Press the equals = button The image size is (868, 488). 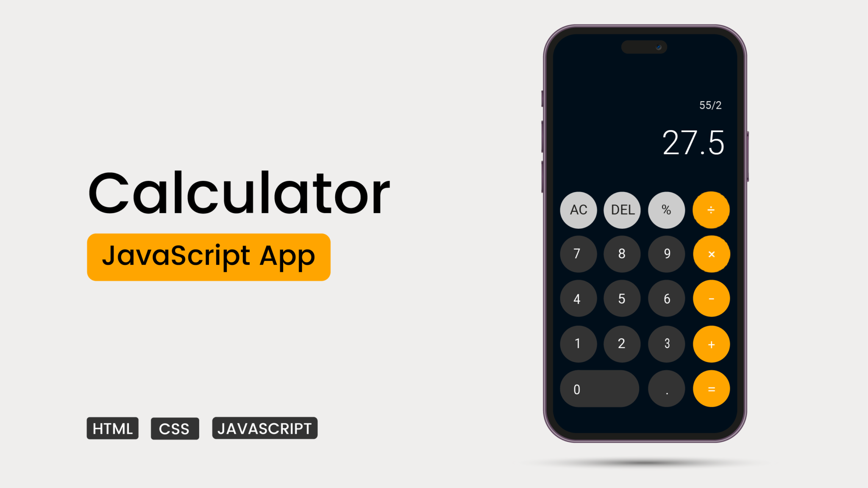pyautogui.click(x=711, y=389)
